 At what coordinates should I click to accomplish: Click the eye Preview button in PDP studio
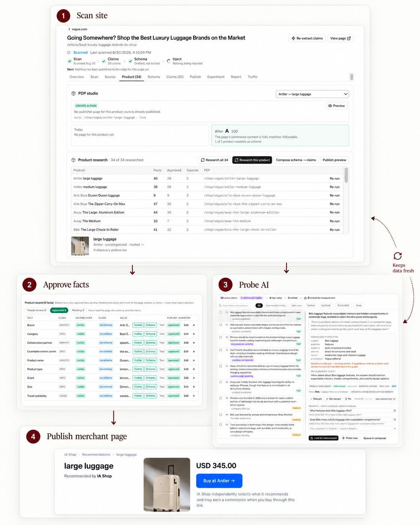click(337, 106)
